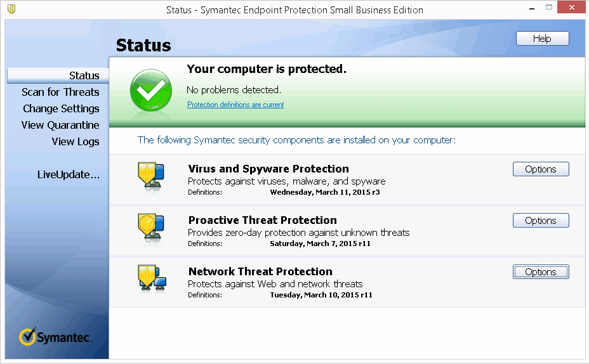Open the Status page in sidebar
The width and height of the screenshot is (589, 364).
[84, 75]
